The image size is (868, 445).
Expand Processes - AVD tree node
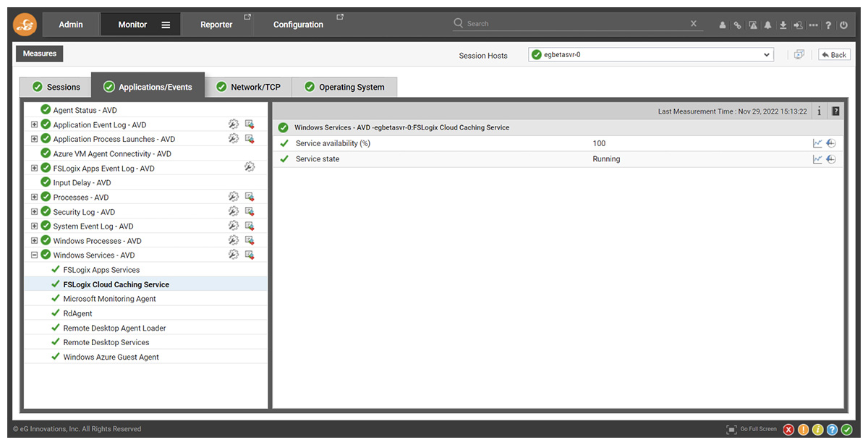pyautogui.click(x=34, y=197)
